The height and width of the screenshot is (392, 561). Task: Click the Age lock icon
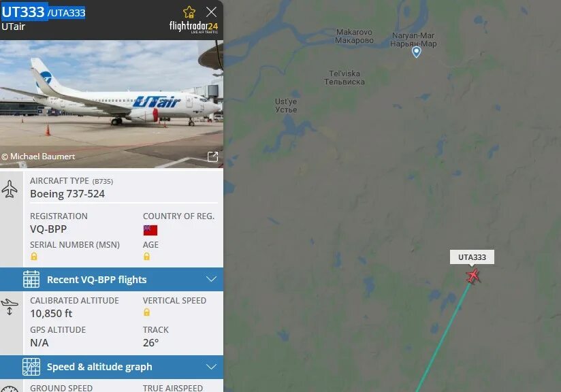tap(146, 256)
